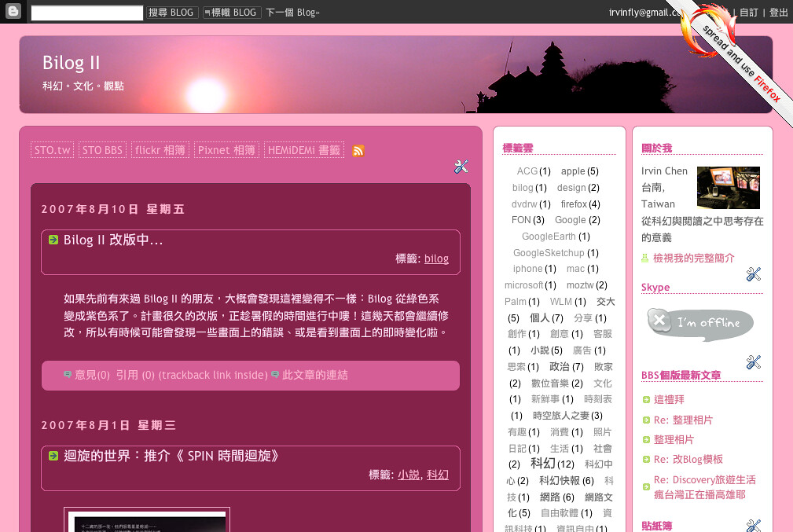Open the flickr 相簿 link tab
Image resolution: width=793 pixels, height=532 pixels.
tap(160, 150)
